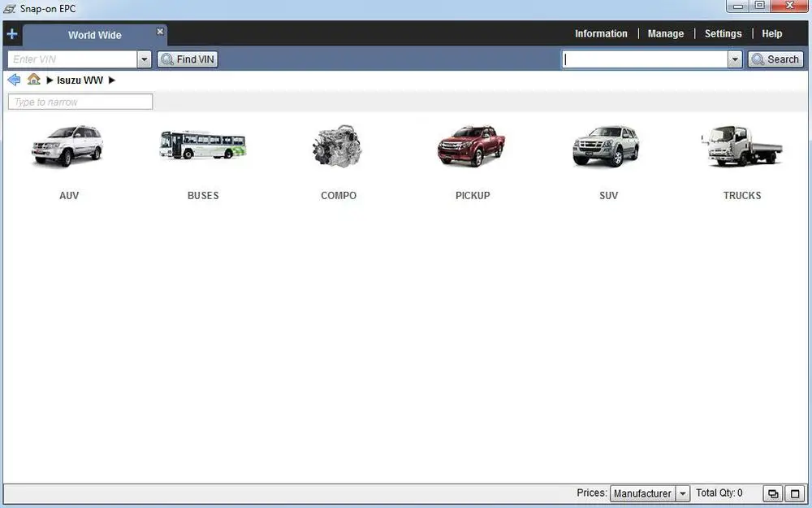Select the COMPO engine image
This screenshot has width=812, height=508.
[338, 146]
